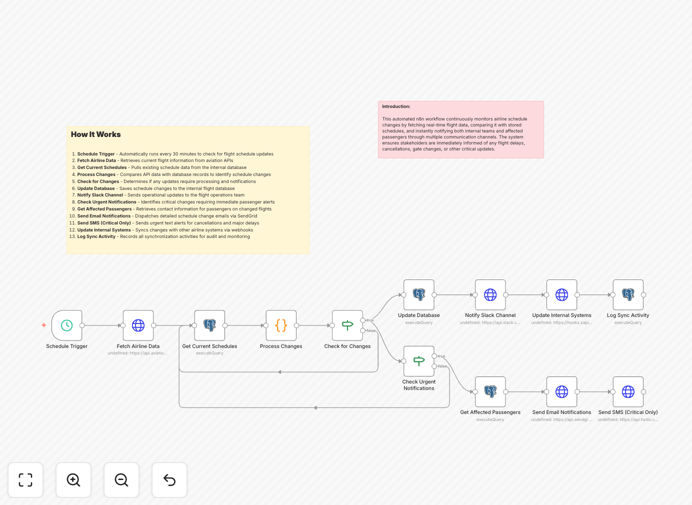Click the 'Fetch Airline Data' node label
The width and height of the screenshot is (692, 505).
click(138, 346)
